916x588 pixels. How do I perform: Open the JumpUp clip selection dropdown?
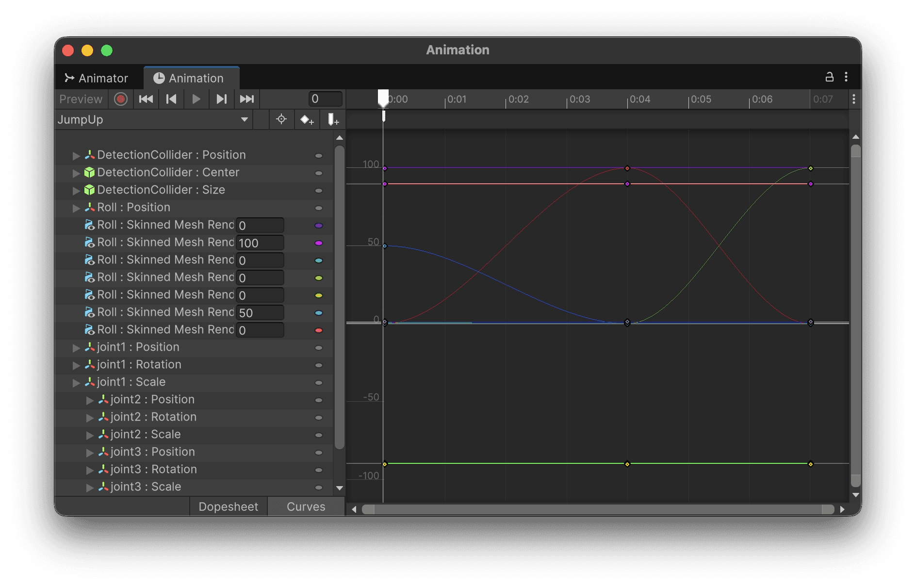[153, 119]
